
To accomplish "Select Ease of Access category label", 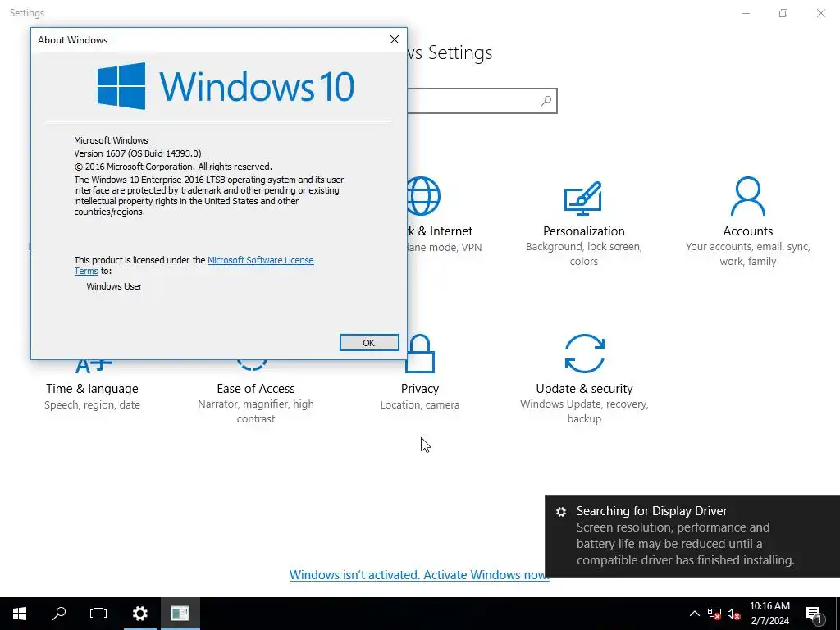I will coord(256,388).
